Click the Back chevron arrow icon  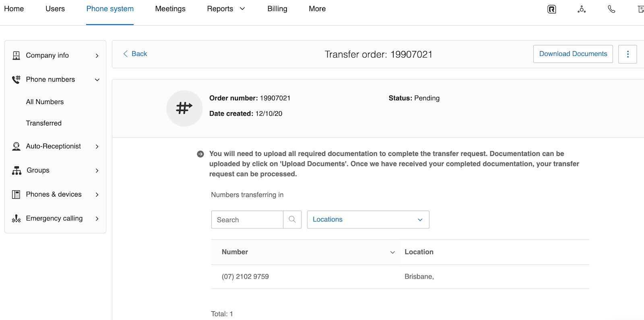pyautogui.click(x=126, y=54)
